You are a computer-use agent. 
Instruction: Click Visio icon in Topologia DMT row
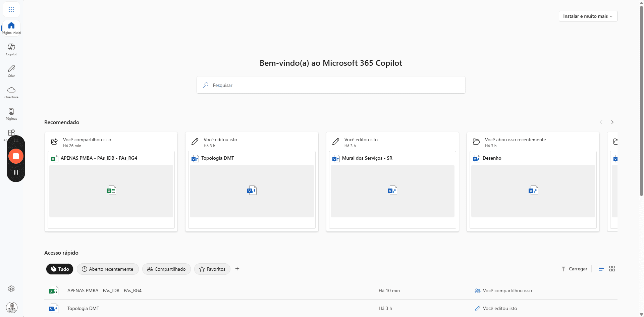coord(54,308)
